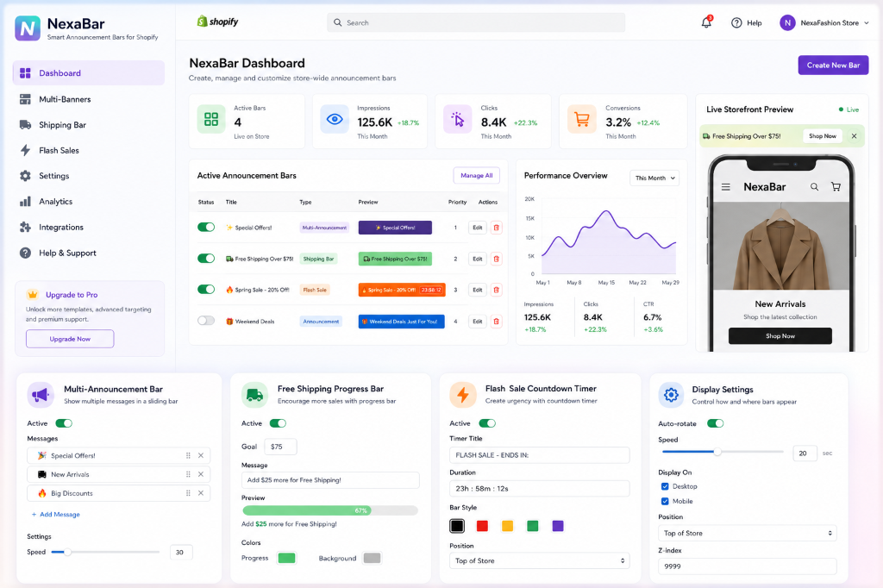Click drag handle of Big Discounts message
Image resolution: width=883 pixels, height=588 pixels.
188,493
